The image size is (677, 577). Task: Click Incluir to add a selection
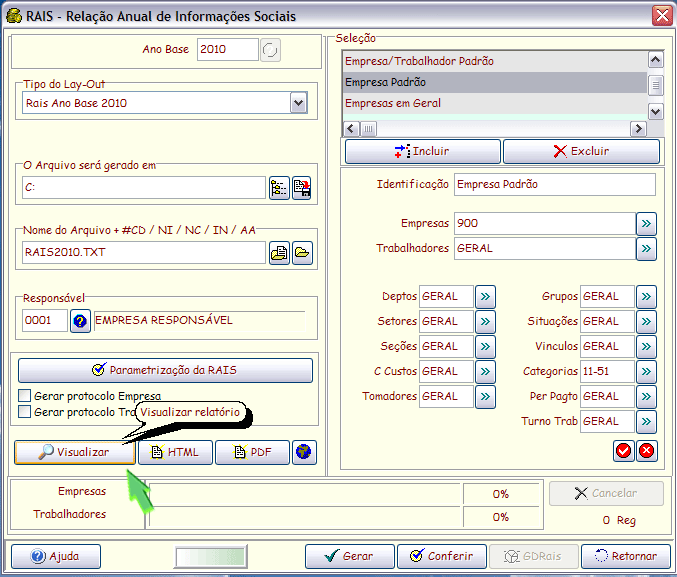[x=423, y=151]
